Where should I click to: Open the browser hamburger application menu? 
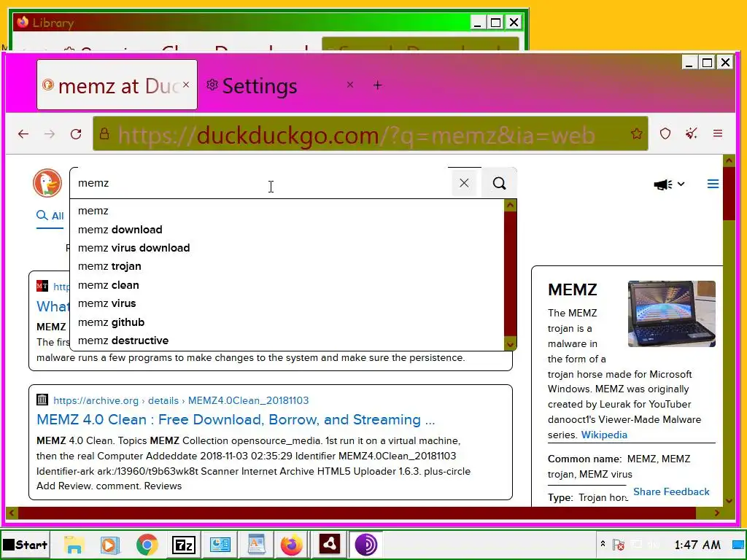[718, 134]
